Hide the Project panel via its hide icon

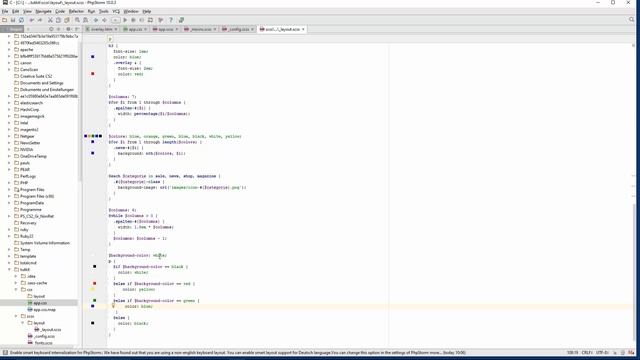(77, 29)
